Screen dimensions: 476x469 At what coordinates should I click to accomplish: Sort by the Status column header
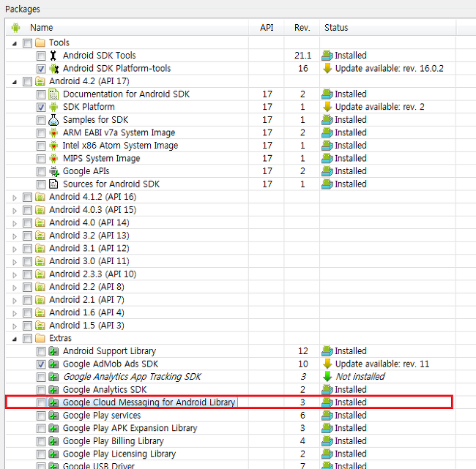coord(387,28)
